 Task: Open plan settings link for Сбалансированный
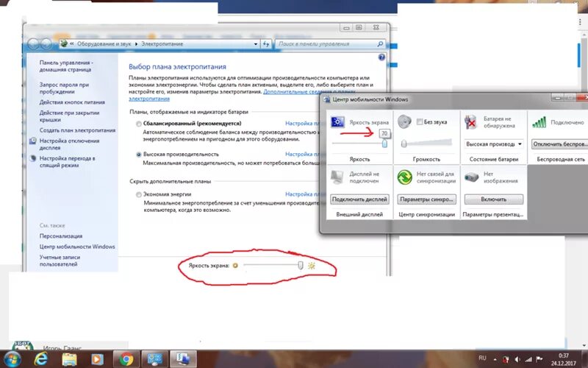pos(302,123)
